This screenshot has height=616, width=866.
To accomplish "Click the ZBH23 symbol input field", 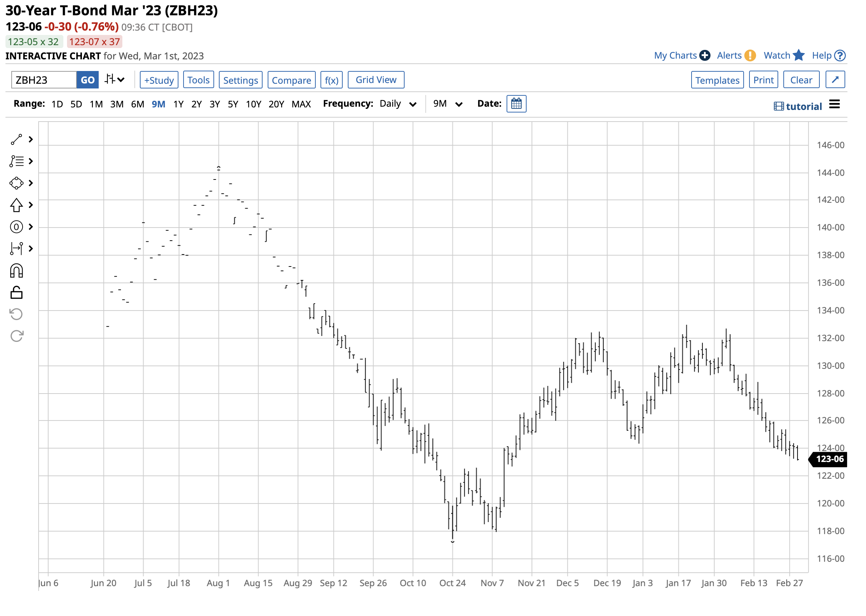I will pos(44,80).
